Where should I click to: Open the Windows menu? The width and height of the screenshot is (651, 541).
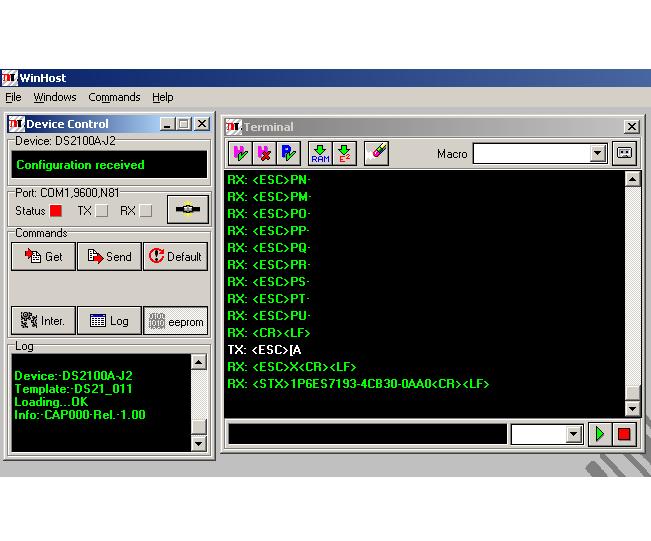(54, 97)
